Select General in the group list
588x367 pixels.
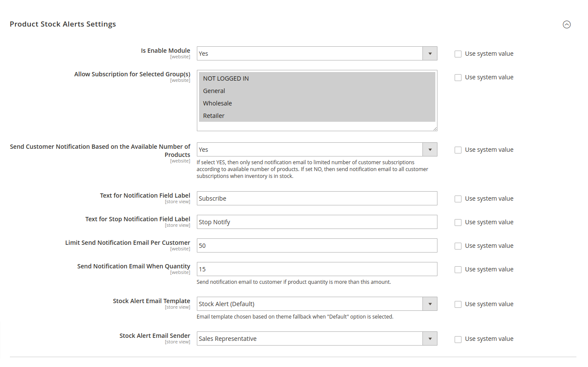tap(317, 91)
